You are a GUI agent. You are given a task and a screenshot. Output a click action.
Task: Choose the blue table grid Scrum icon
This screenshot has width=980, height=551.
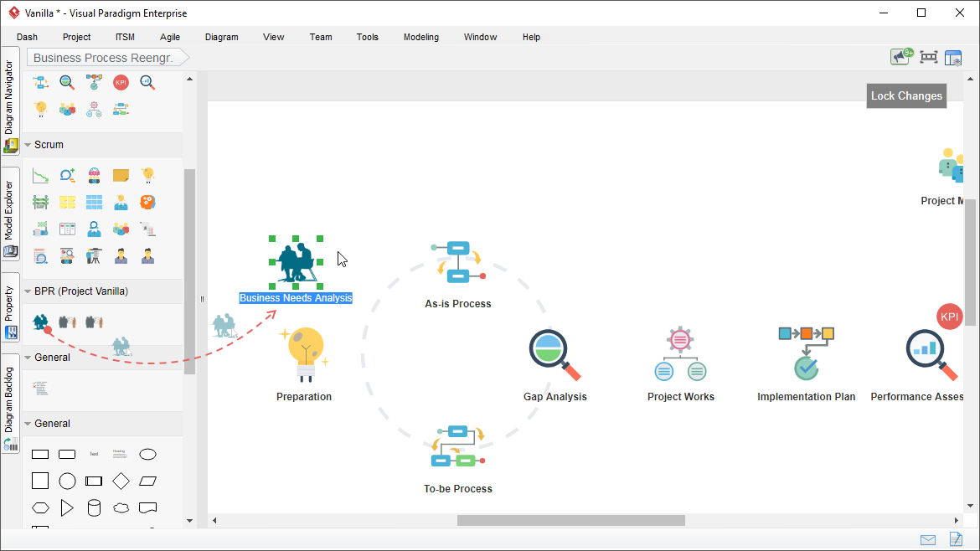(94, 203)
